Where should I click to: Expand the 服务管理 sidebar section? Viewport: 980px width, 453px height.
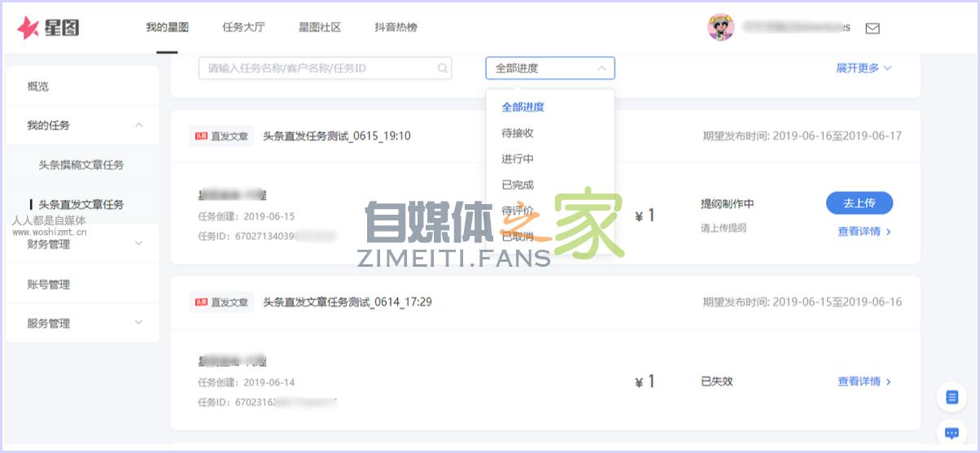tap(138, 323)
